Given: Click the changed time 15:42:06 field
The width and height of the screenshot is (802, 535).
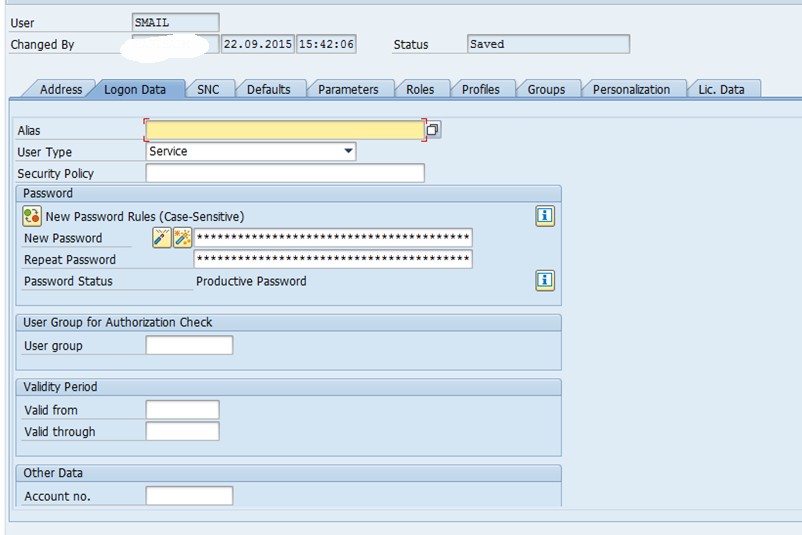Looking at the screenshot, I should pyautogui.click(x=326, y=44).
